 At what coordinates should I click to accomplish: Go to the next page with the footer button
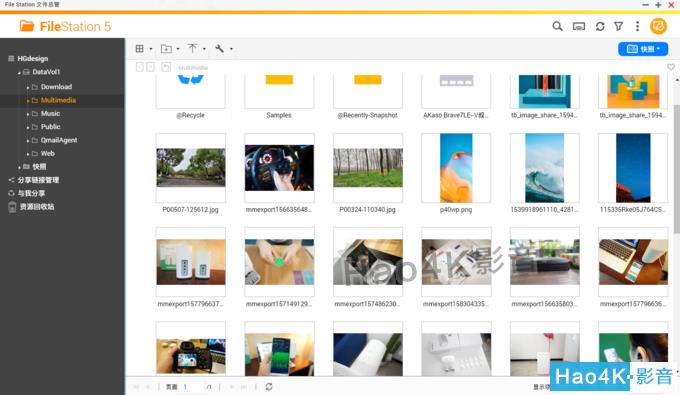pos(231,387)
